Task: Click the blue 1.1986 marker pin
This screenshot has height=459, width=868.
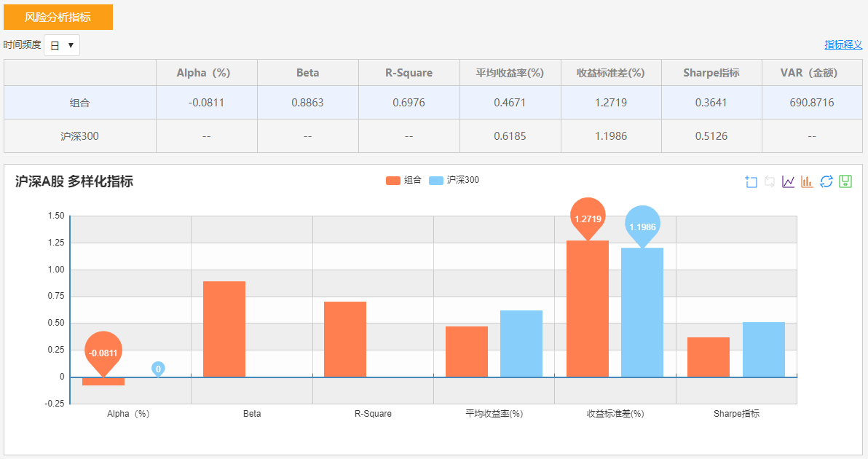Action: coord(642,225)
